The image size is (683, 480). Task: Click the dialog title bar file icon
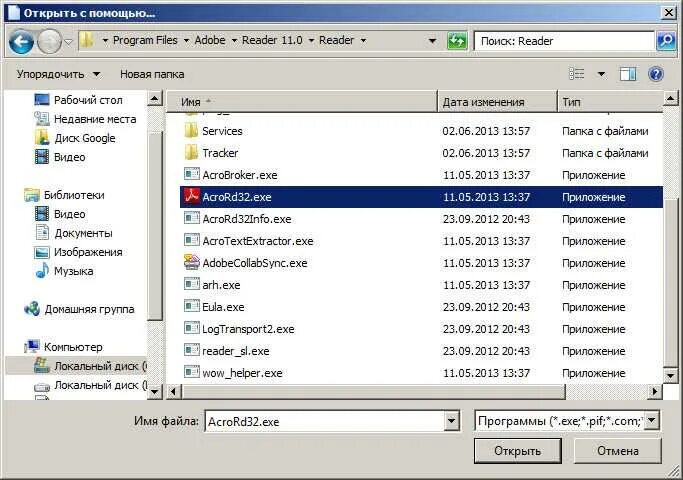coord(14,13)
